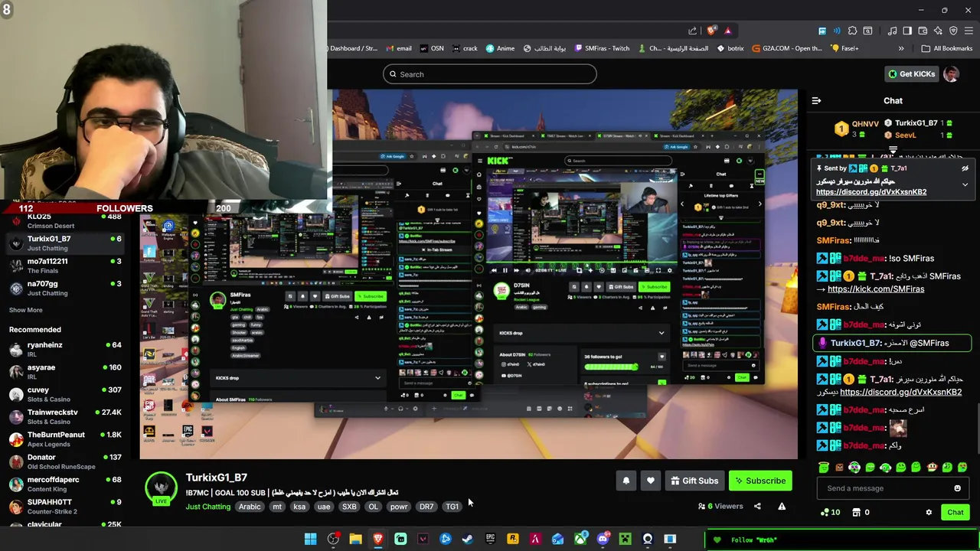Click the Just Chatting category link

click(x=207, y=507)
